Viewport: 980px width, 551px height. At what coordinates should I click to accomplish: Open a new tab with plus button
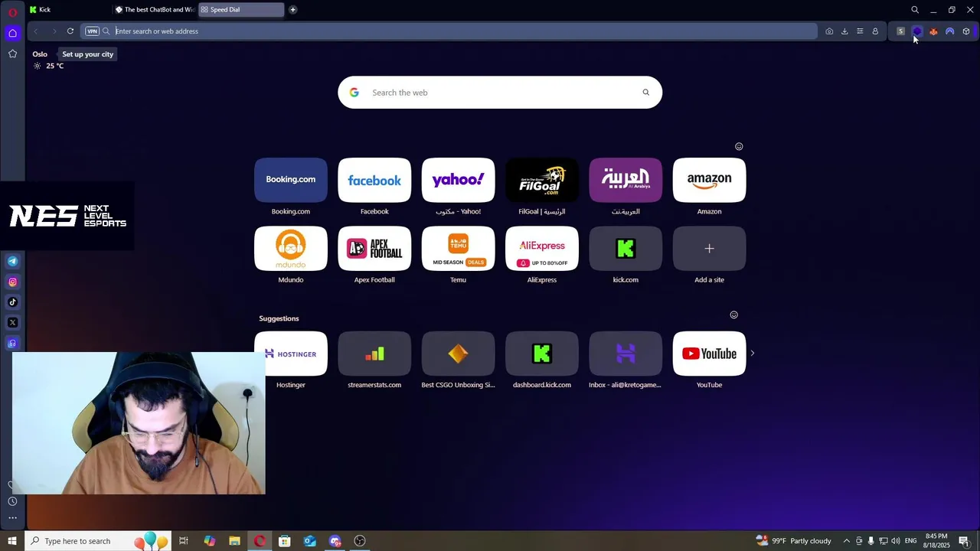coord(292,10)
